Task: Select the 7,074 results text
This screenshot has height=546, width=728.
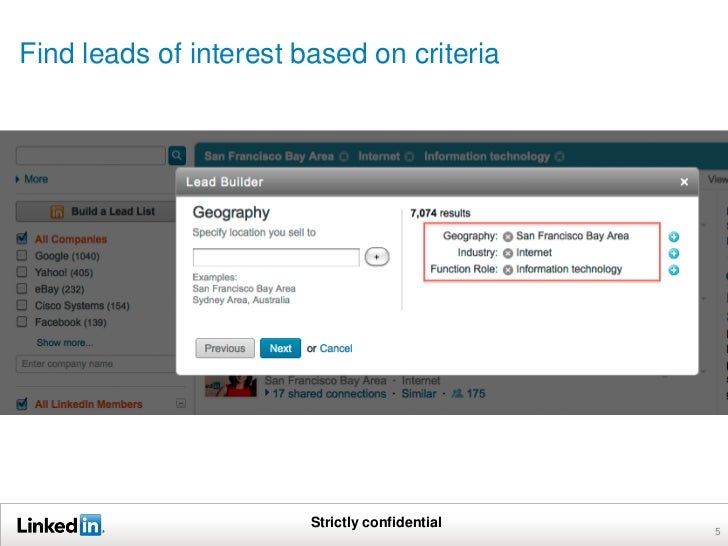Action: point(440,213)
